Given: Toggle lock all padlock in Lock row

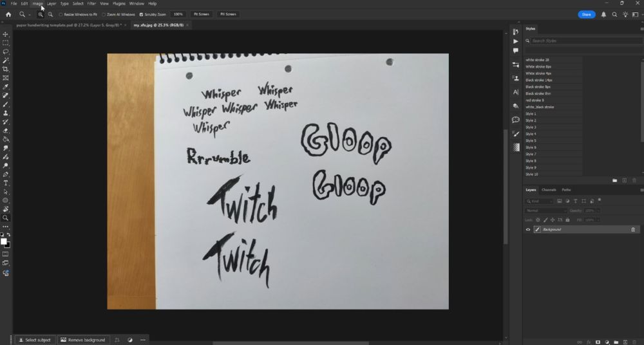Looking at the screenshot, I should (x=567, y=220).
